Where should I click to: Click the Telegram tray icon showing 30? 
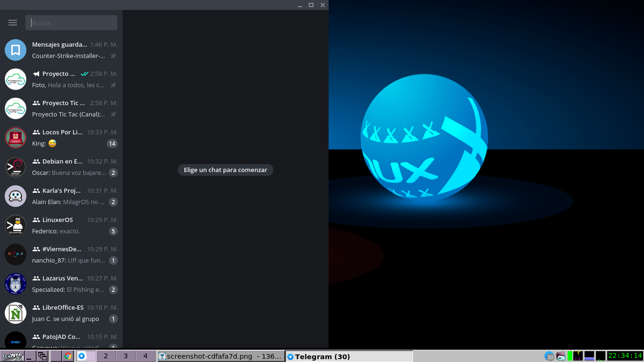coord(550,356)
